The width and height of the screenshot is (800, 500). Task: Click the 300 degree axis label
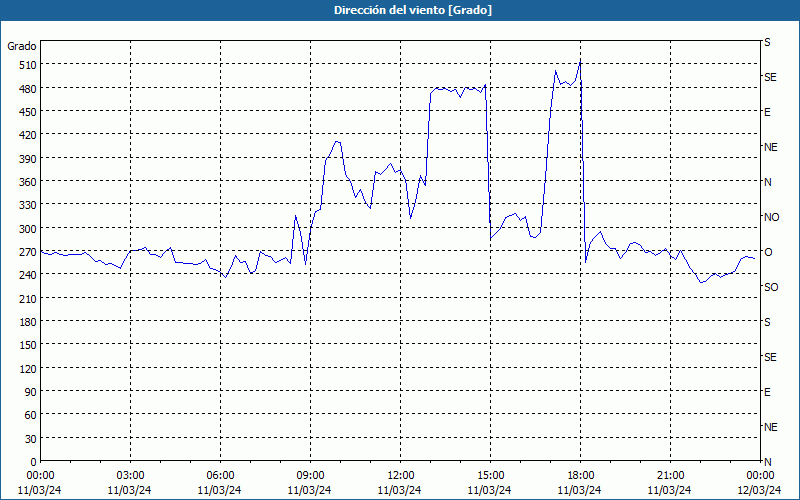click(28, 229)
